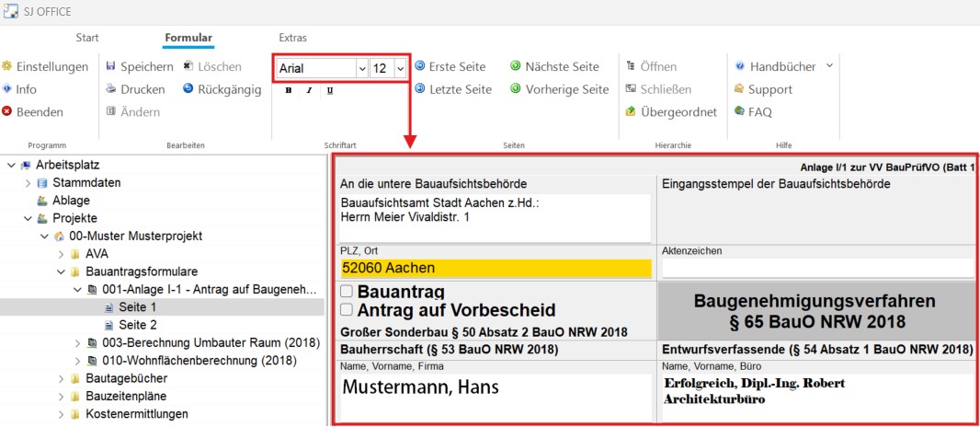Enable Antrag auf Vorbescheid checkbox
The image size is (980, 427).
pos(347,309)
